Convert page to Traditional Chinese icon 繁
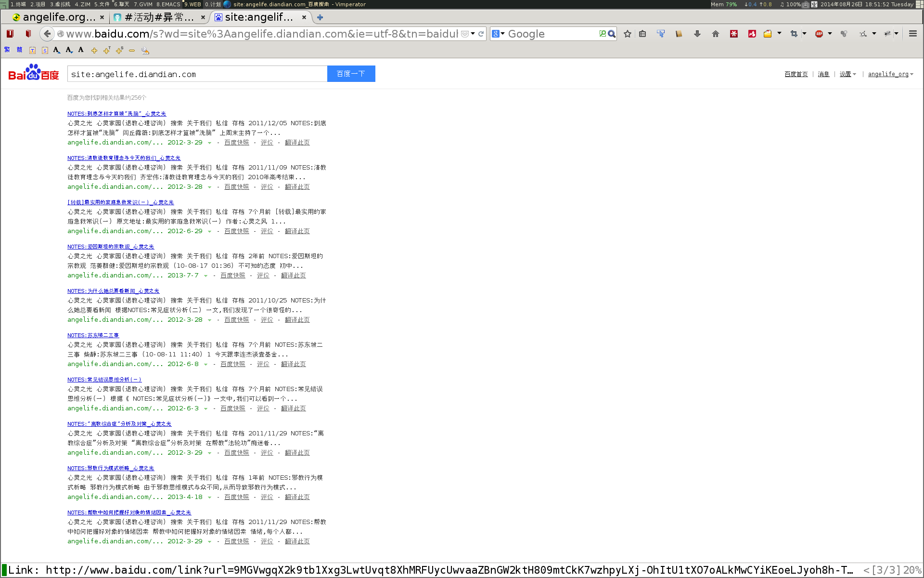Screen dimensions: 924x578 (x=7, y=50)
